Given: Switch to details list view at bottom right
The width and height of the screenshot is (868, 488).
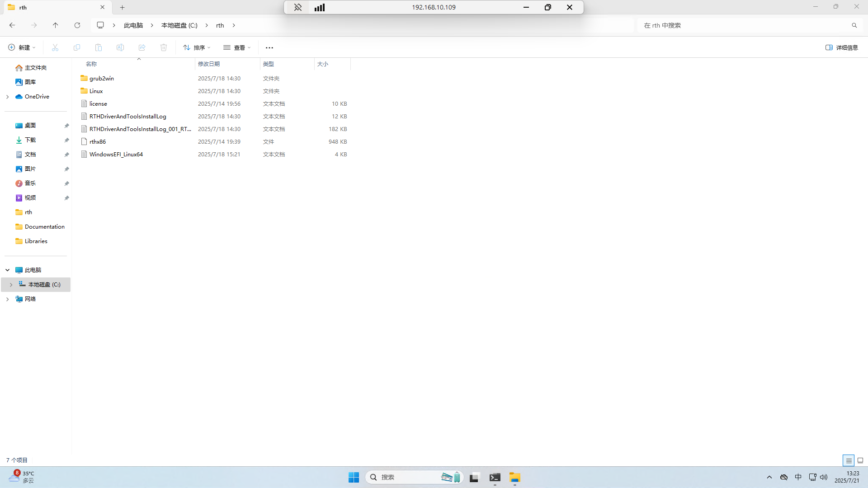Looking at the screenshot, I should (x=849, y=460).
